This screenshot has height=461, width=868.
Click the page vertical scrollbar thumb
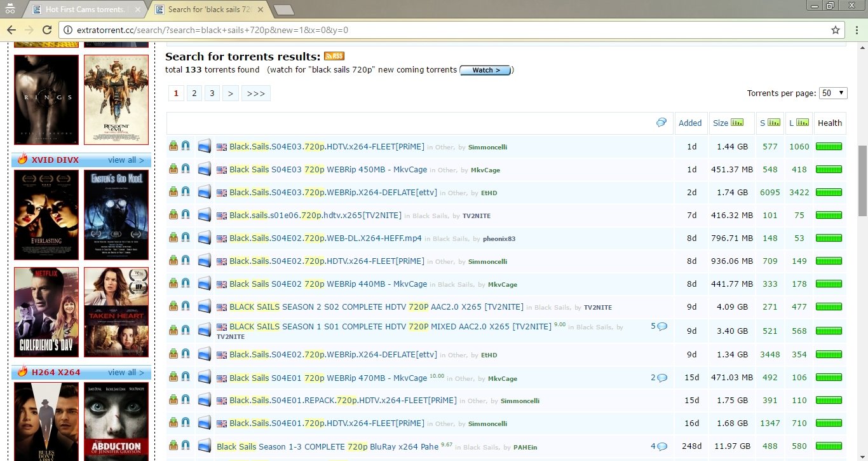pos(862,181)
